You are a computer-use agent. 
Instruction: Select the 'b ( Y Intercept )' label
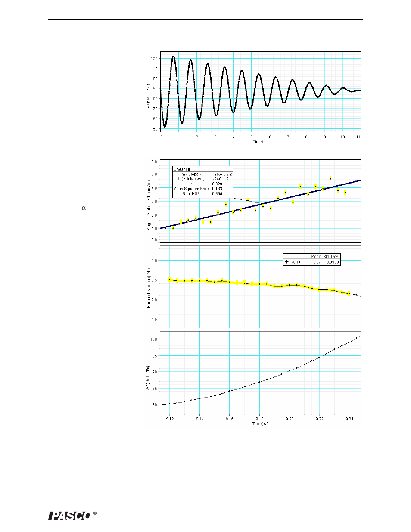(191, 179)
